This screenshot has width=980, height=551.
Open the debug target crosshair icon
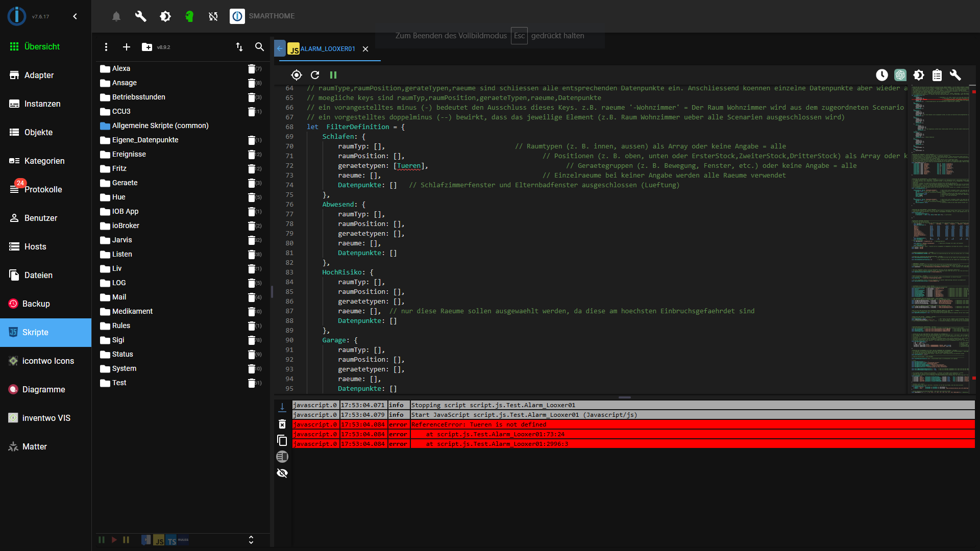[x=297, y=75]
